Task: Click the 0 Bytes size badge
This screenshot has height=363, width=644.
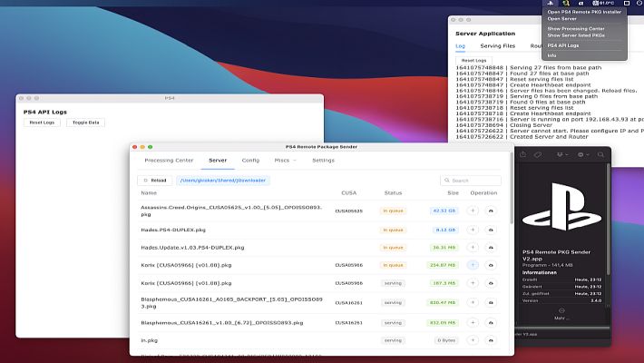Action: 446,340
